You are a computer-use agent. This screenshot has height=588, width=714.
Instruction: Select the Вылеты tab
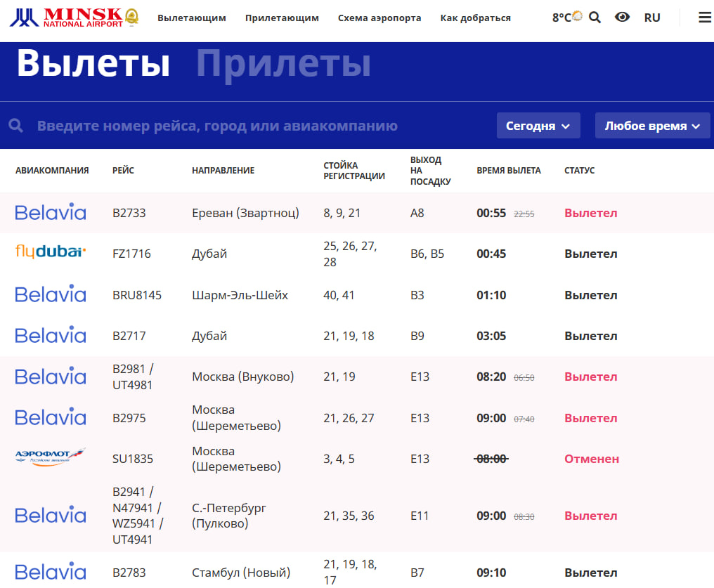click(93, 64)
